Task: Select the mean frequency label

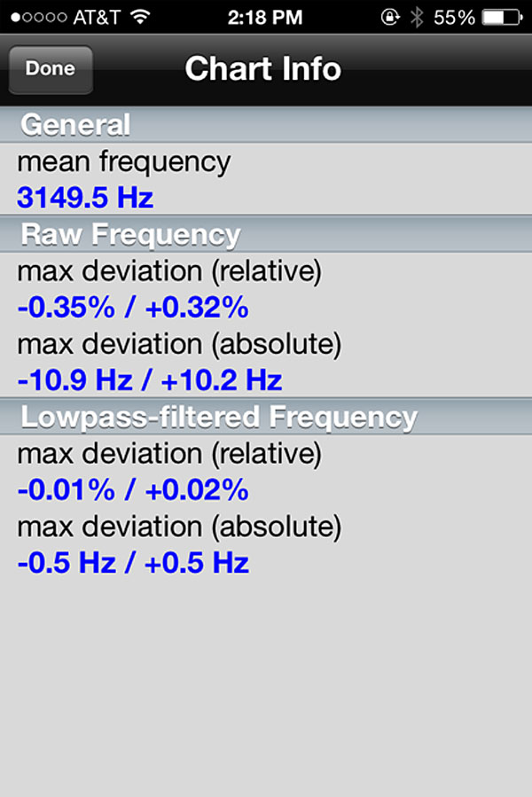Action: pos(123,162)
